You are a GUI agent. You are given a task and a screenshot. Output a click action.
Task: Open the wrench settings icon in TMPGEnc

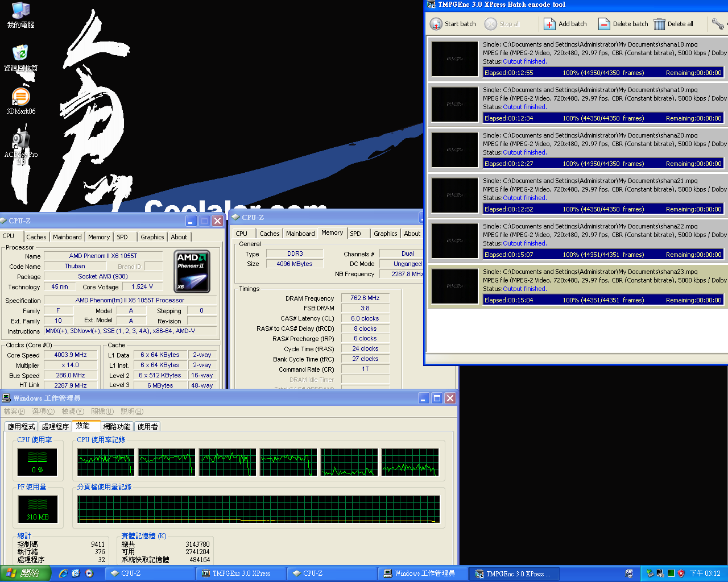click(x=718, y=24)
